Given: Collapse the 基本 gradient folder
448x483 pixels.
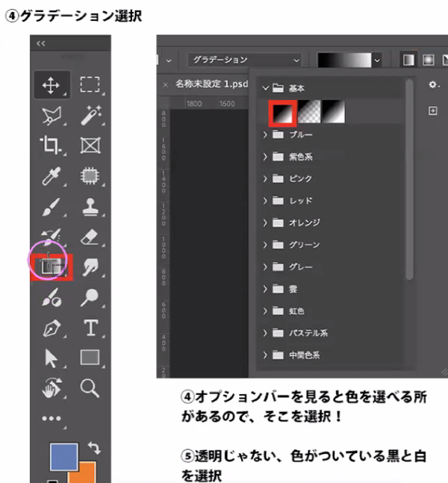Looking at the screenshot, I should tap(265, 88).
